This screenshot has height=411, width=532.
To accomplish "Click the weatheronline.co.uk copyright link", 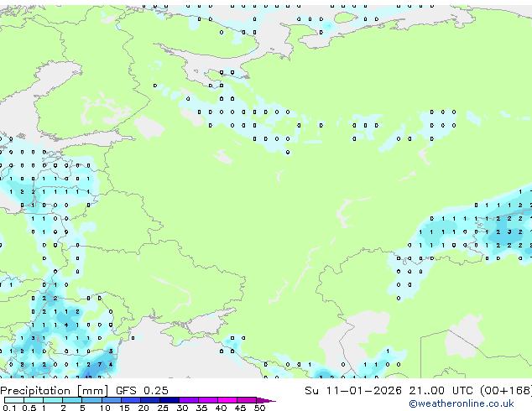I will (x=462, y=403).
